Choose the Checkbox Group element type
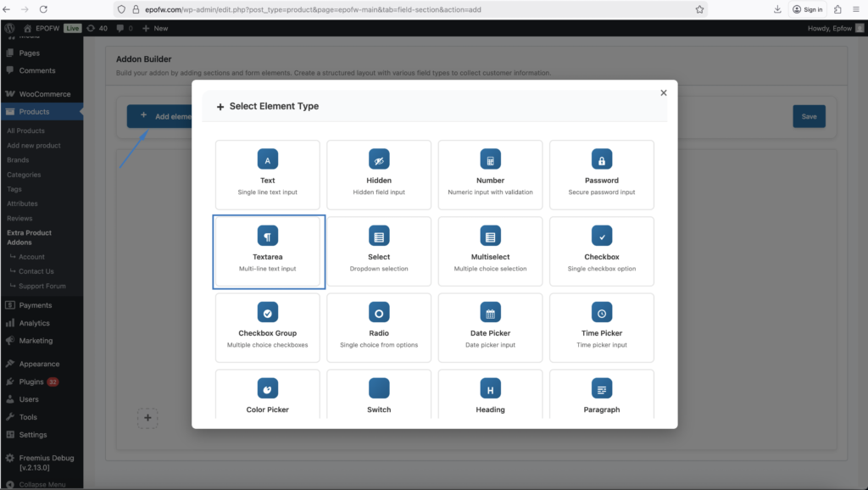The height and width of the screenshot is (490, 868). pyautogui.click(x=268, y=328)
